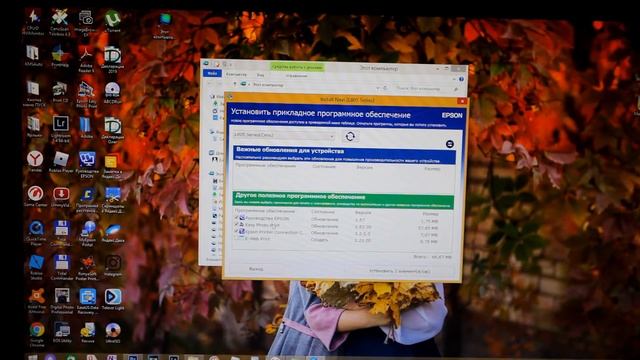The width and height of the screenshot is (640, 360).
Task: Open the Recuva desktop icon
Action: pos(87,332)
